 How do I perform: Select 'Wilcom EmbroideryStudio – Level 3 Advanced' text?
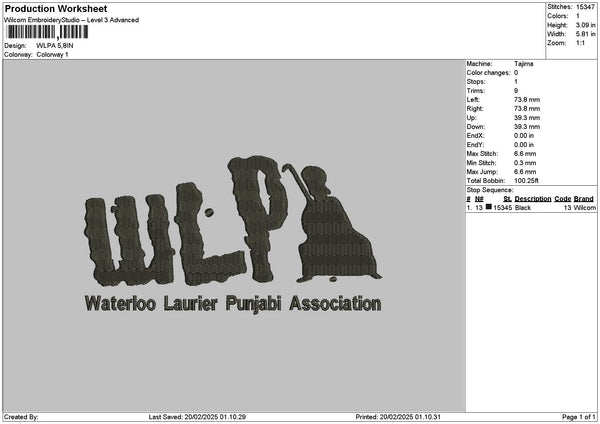click(72, 20)
